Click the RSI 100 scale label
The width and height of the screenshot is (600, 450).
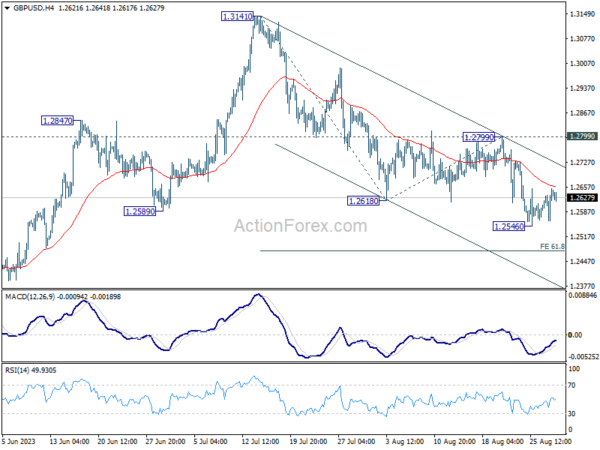[574, 369]
